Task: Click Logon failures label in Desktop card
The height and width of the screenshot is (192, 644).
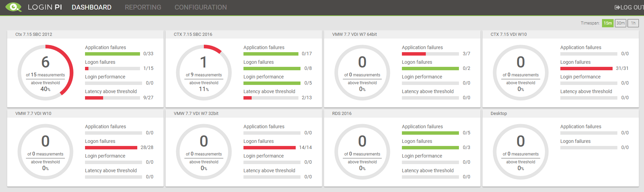Action: click(x=575, y=141)
